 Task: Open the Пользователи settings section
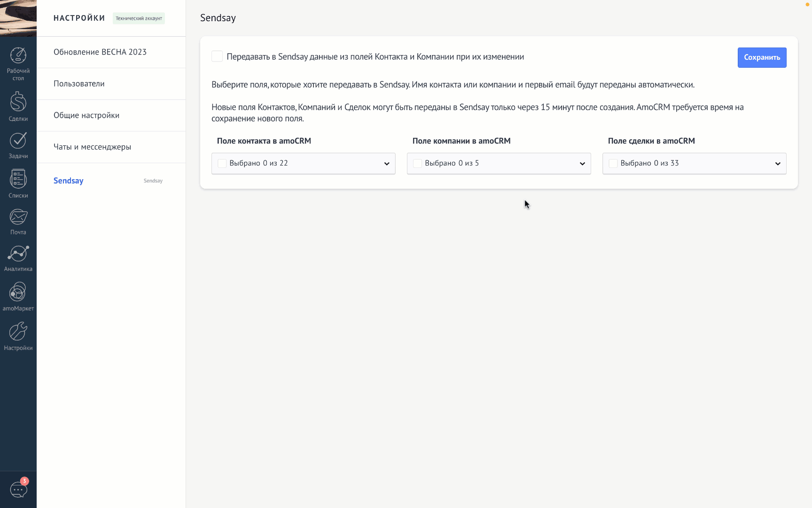[x=79, y=84]
